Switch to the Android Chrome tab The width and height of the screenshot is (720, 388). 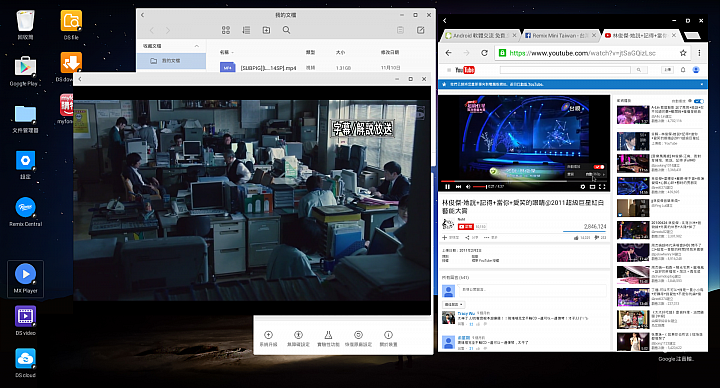[x=480, y=35]
